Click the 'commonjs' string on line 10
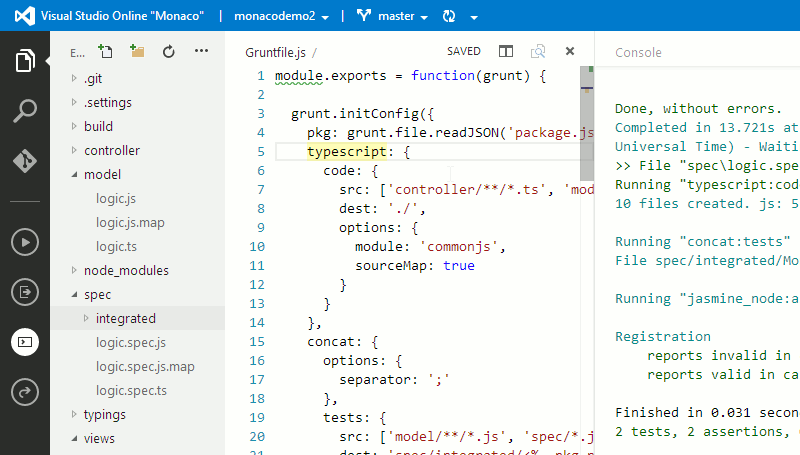800x455 pixels. (x=459, y=247)
